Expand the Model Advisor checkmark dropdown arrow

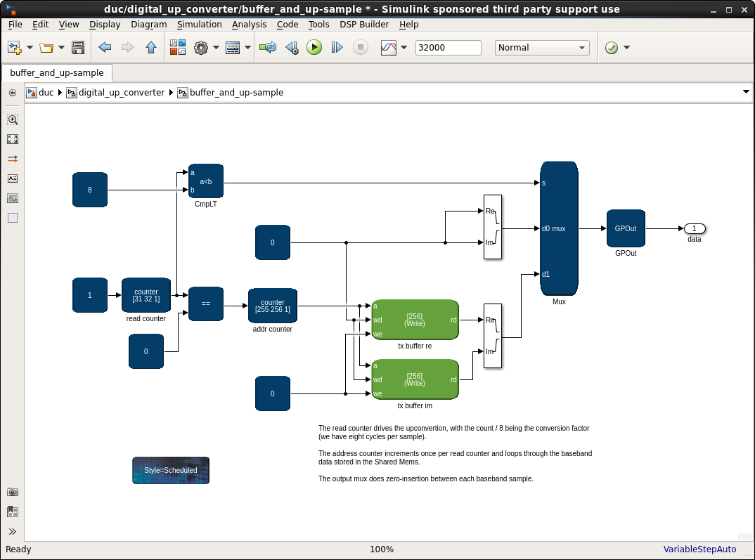626,48
